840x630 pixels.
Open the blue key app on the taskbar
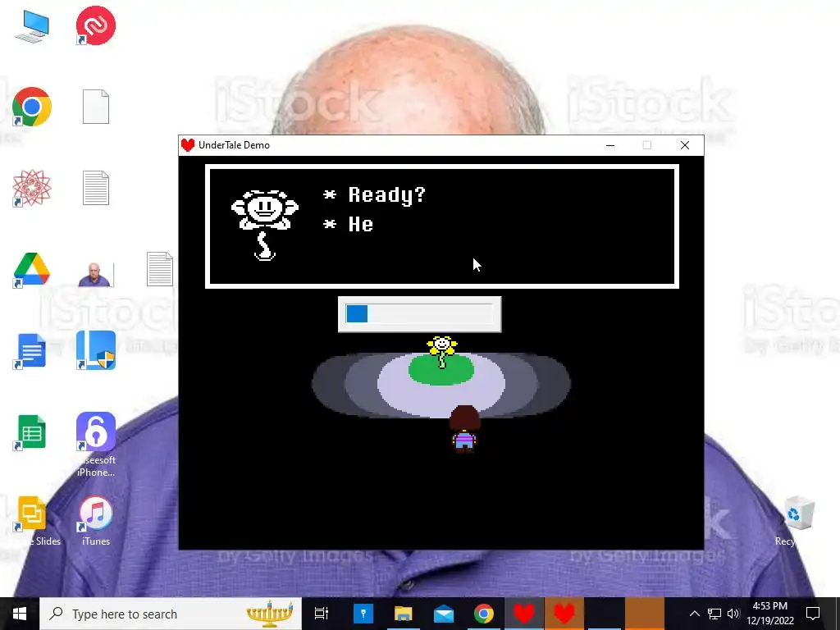[x=363, y=614]
